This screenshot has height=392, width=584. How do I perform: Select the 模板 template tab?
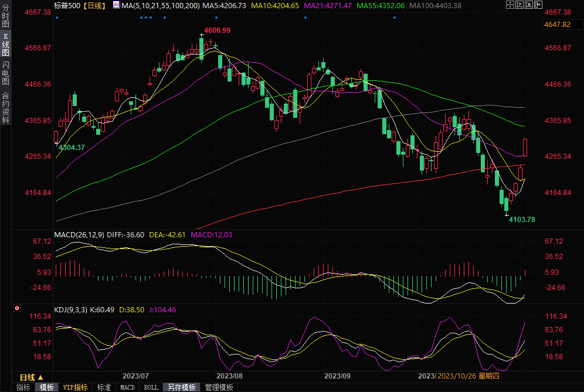(47, 387)
